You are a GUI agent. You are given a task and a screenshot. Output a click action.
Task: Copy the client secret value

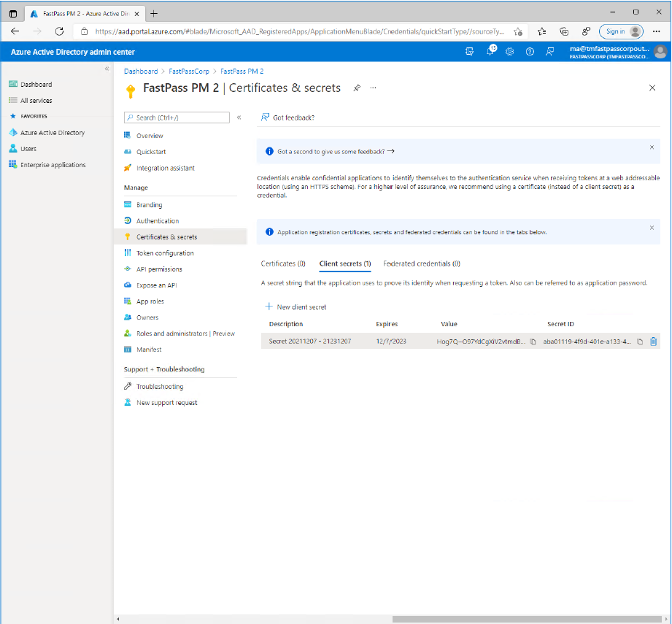533,342
